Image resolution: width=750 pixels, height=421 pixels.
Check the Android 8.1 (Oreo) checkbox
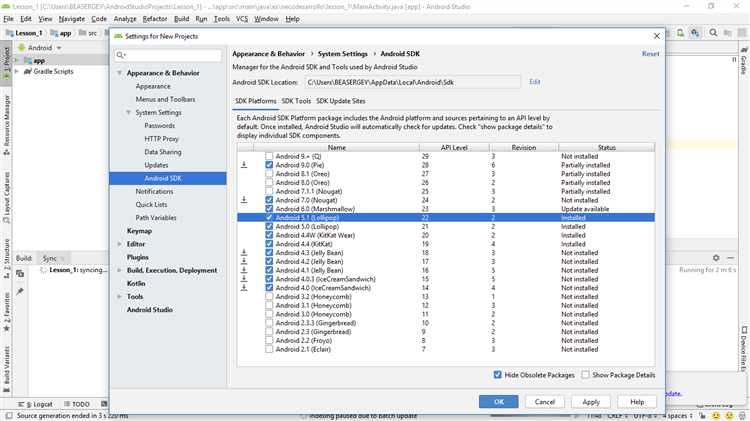(269, 173)
